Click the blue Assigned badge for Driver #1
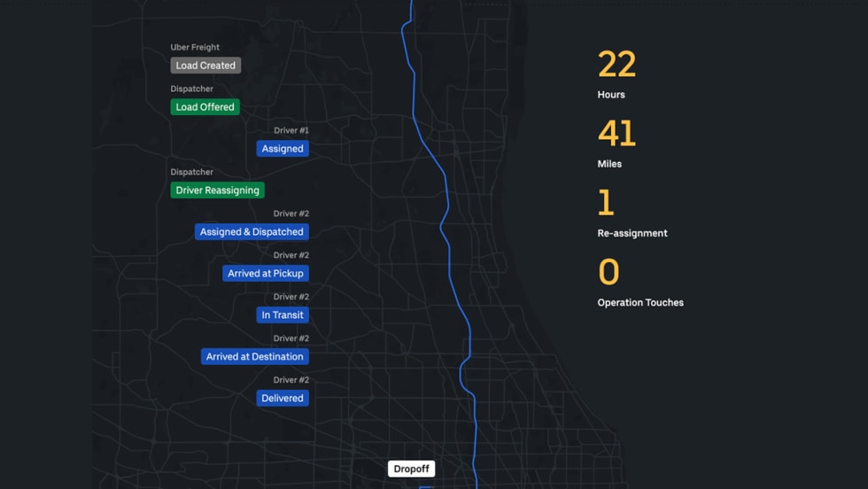Screen dimensions: 868x489 (283, 149)
